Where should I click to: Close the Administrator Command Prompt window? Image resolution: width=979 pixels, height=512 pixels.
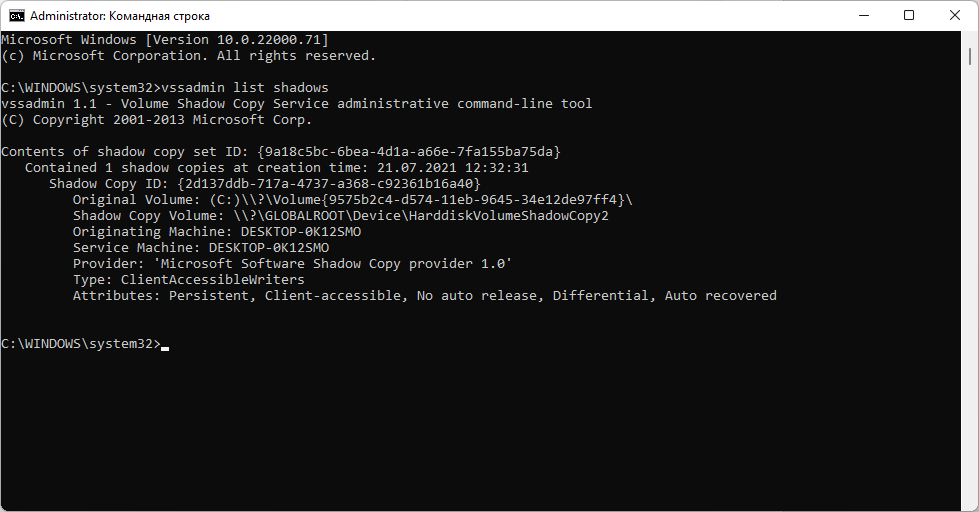pyautogui.click(x=955, y=15)
